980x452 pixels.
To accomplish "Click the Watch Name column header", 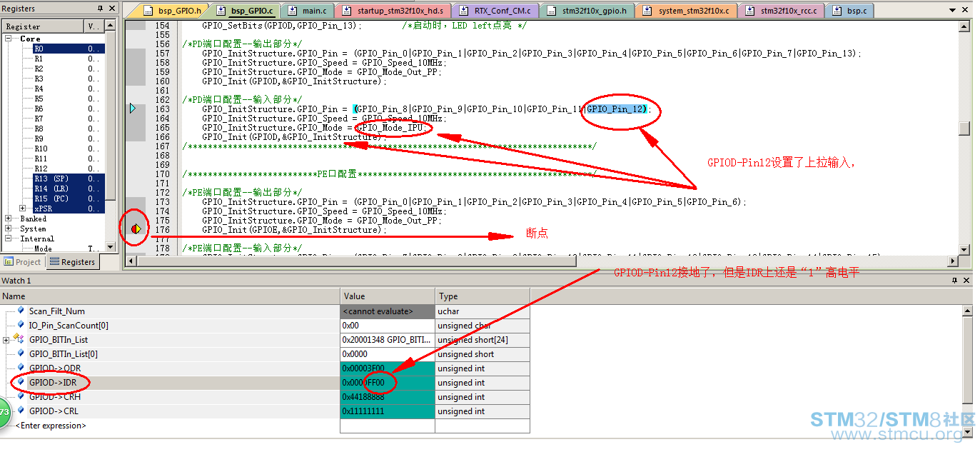I will click(x=170, y=296).
